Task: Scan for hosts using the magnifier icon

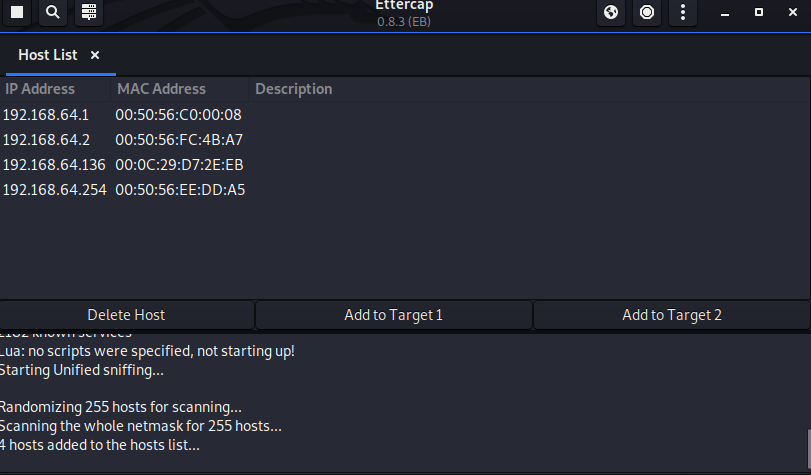Action: [x=52, y=12]
